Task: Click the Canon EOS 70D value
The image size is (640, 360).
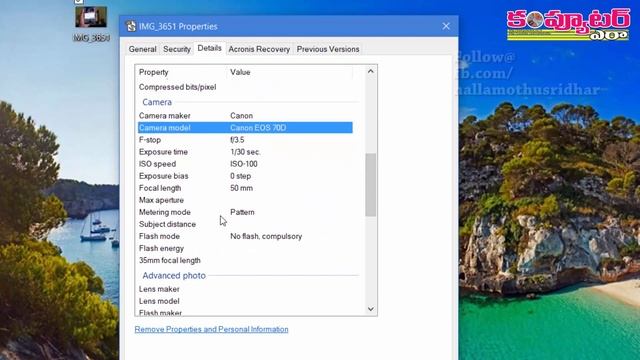Action: pyautogui.click(x=258, y=128)
